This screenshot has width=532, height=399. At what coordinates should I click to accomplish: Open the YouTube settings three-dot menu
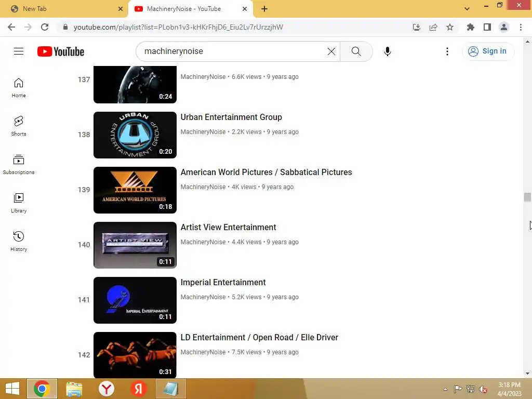click(x=447, y=51)
